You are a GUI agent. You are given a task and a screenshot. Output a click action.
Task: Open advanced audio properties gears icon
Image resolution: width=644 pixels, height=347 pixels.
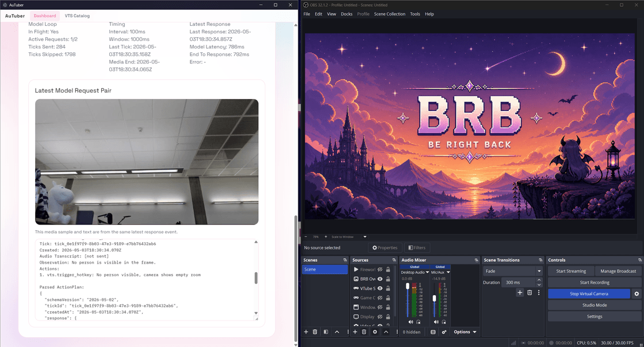444,332
